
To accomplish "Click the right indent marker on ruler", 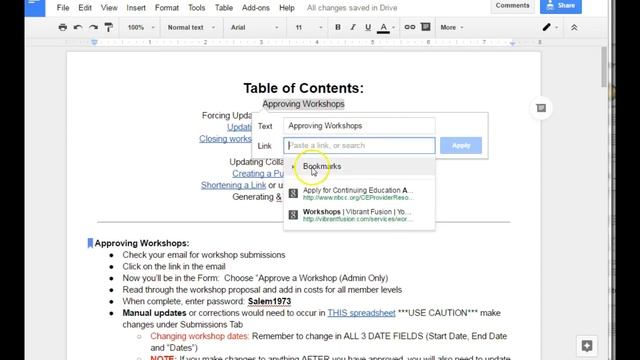I will (513, 43).
